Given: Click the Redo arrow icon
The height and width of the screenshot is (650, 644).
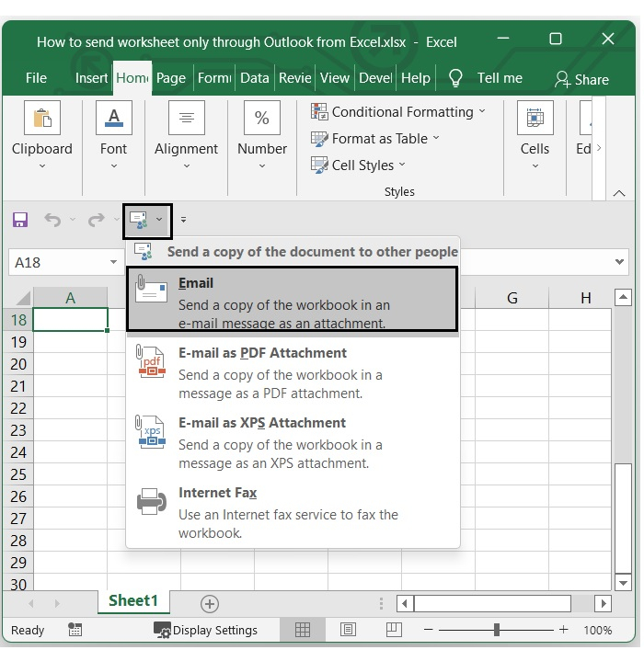Looking at the screenshot, I should point(97,220).
